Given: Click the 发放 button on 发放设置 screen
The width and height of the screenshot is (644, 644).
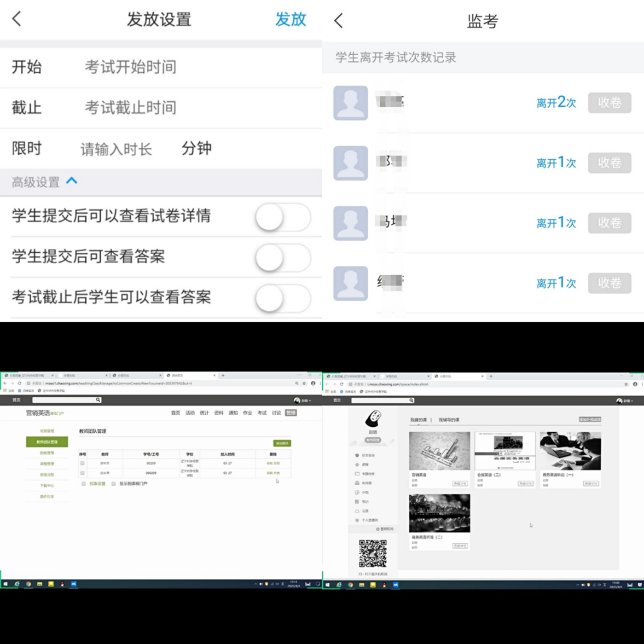Looking at the screenshot, I should point(291,20).
